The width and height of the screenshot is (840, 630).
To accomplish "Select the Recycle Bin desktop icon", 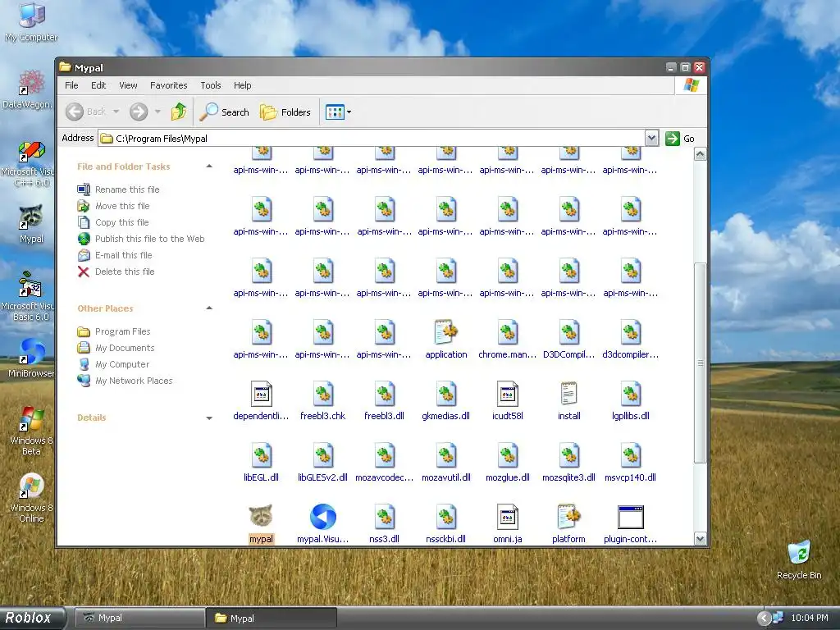I will pyautogui.click(x=799, y=560).
